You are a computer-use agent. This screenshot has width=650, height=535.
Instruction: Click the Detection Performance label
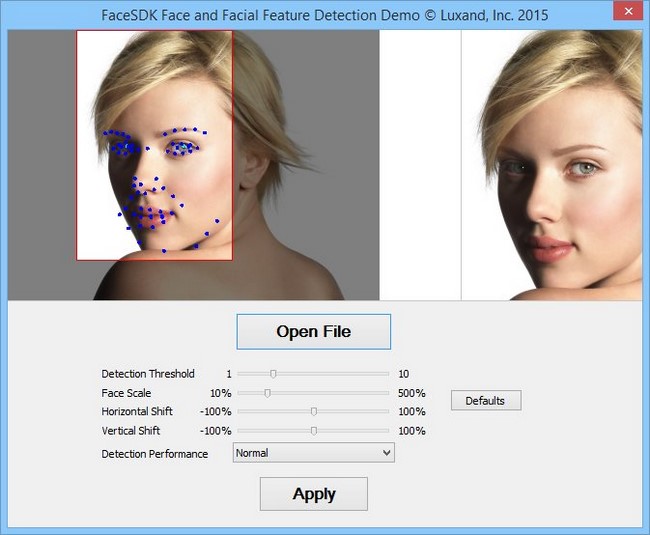[155, 454]
